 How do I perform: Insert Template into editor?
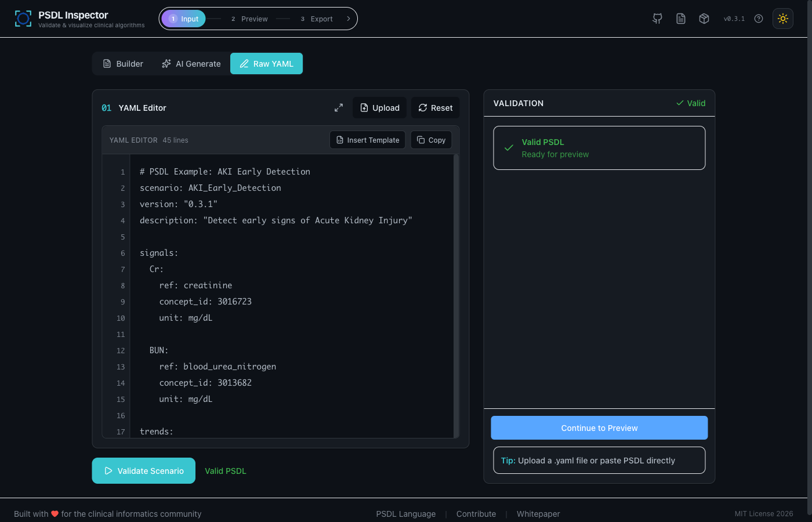[368, 140]
